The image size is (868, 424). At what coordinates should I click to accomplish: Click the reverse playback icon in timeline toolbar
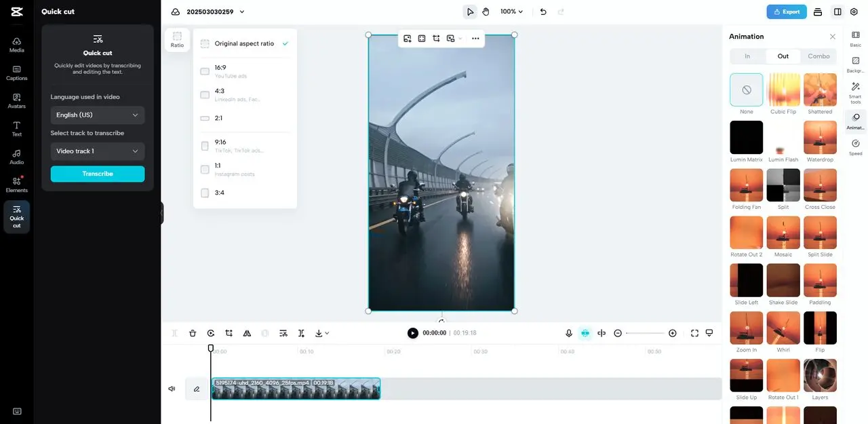[211, 333]
